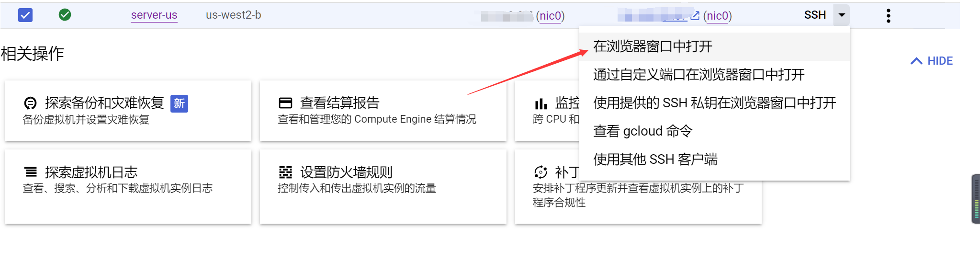Click the billing report card icon
Image resolution: width=980 pixels, height=274 pixels.
coord(285,103)
